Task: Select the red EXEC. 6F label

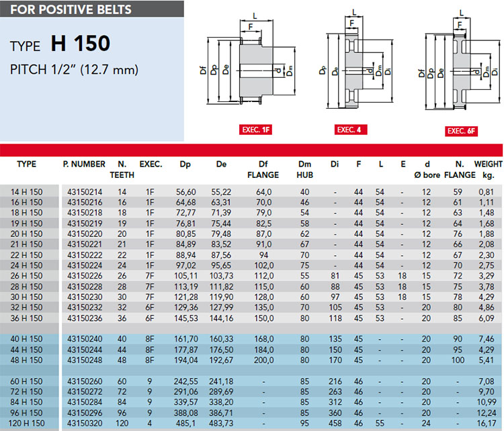Action: pos(461,131)
